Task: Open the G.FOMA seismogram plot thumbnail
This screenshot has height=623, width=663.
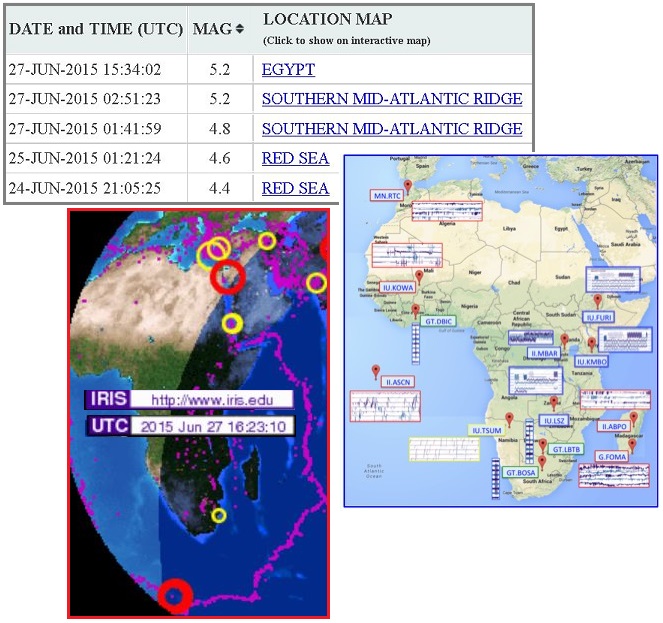Action: pyautogui.click(x=613, y=475)
